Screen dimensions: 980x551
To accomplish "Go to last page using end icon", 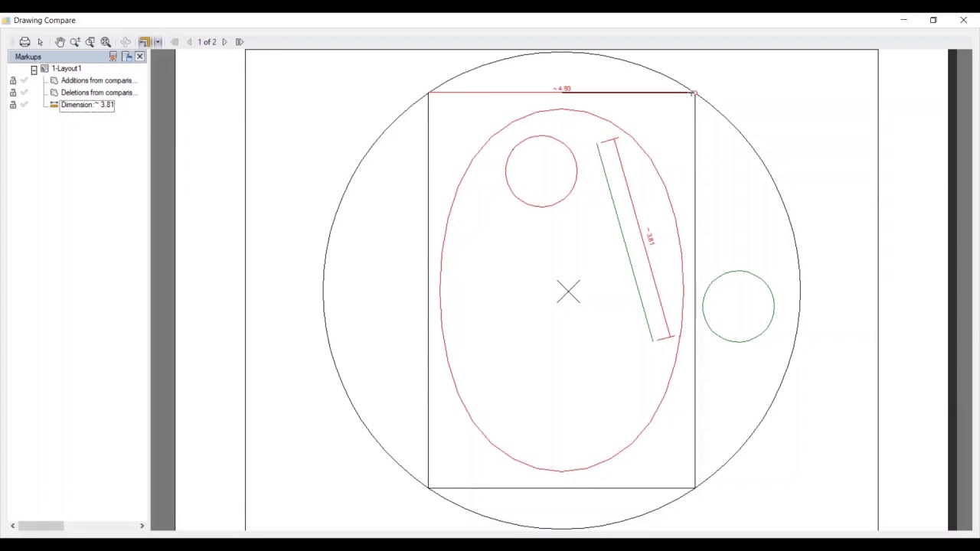I will [x=240, y=42].
